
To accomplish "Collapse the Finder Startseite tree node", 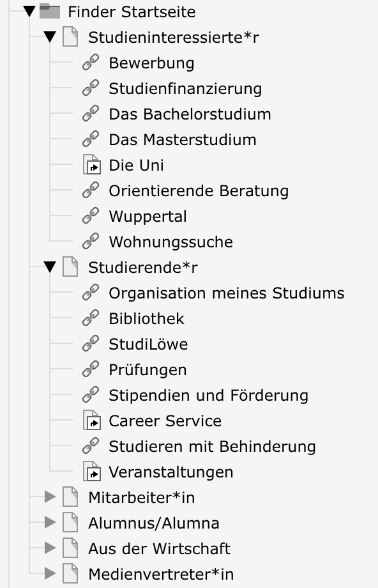I will click(29, 12).
